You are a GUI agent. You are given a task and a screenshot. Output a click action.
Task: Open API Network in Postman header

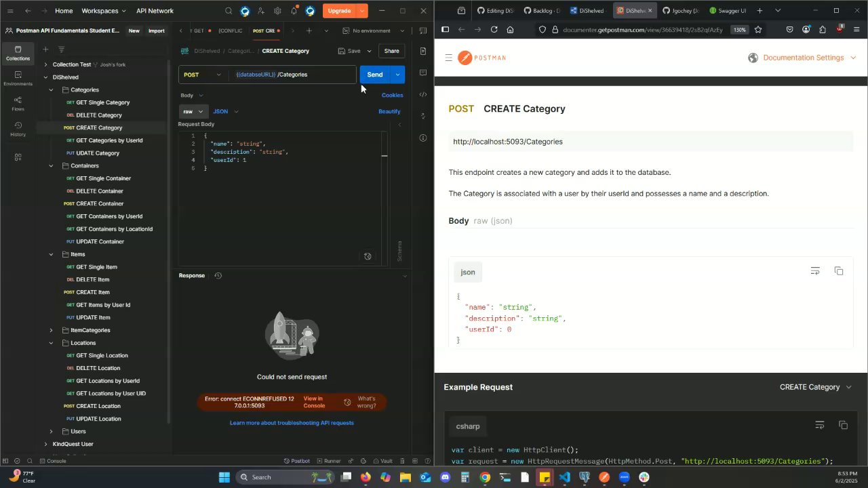pyautogui.click(x=155, y=11)
